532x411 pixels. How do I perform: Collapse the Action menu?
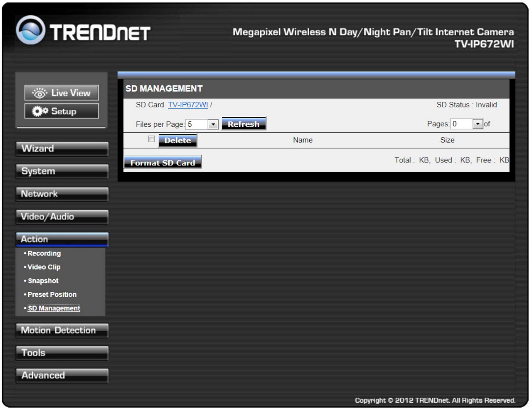[62, 239]
